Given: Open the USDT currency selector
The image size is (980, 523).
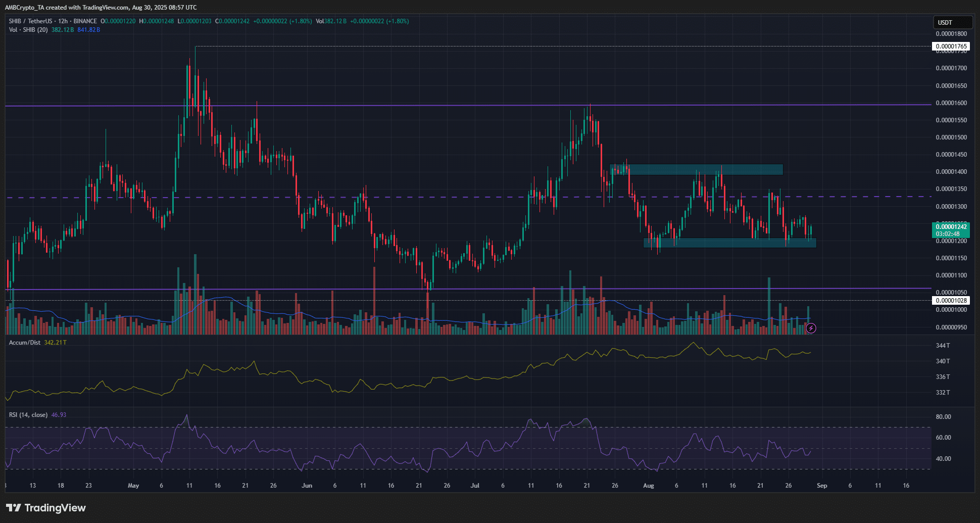Looking at the screenshot, I should tap(952, 22).
